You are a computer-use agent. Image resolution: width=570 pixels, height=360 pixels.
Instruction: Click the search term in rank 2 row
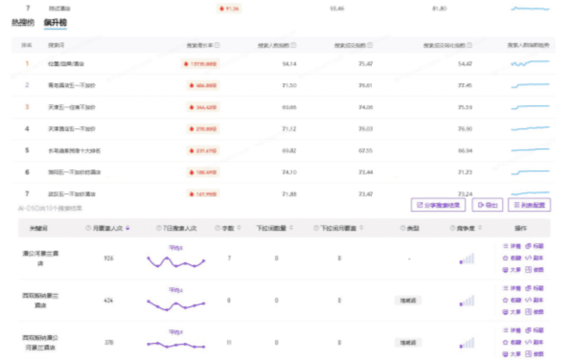pos(72,85)
